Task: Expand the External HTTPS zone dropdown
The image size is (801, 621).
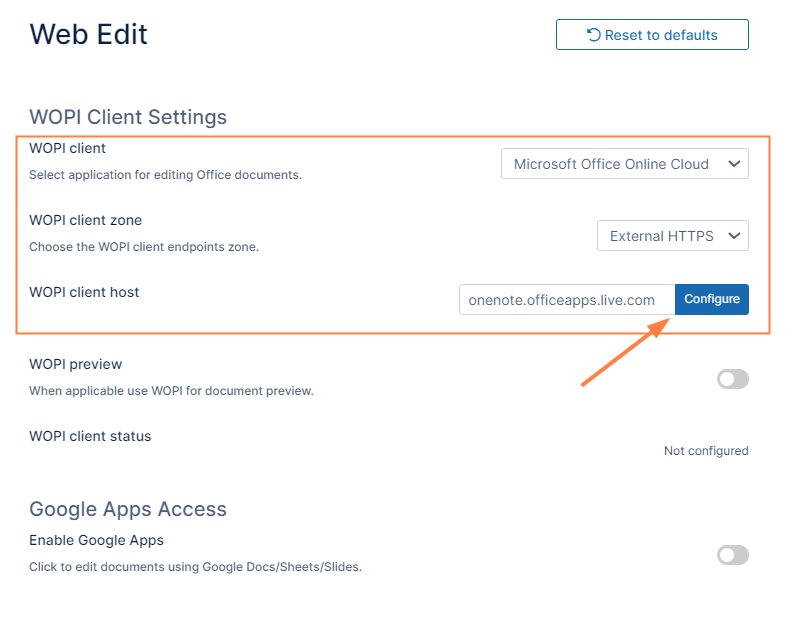Action: click(672, 236)
